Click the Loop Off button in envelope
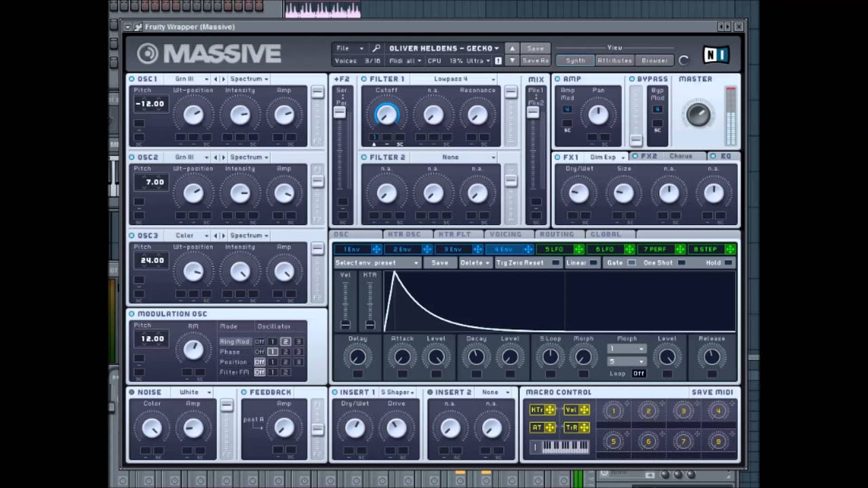The height and width of the screenshot is (488, 868). coord(638,373)
